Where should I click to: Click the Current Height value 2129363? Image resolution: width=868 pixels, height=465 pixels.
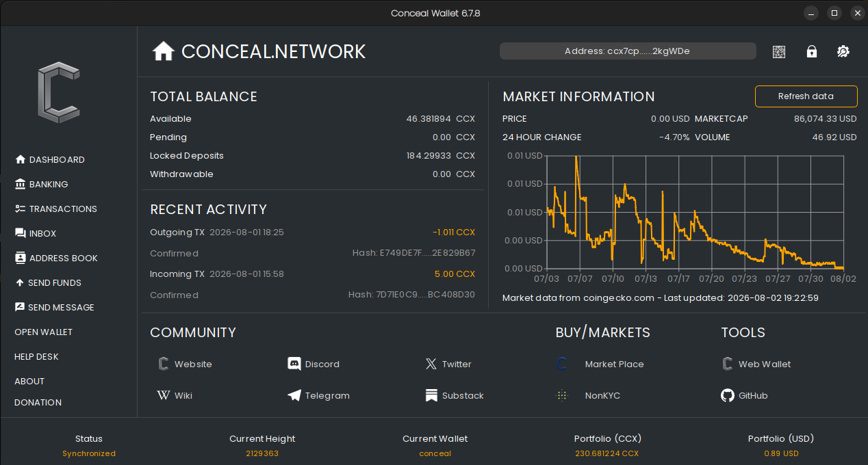tap(262, 453)
